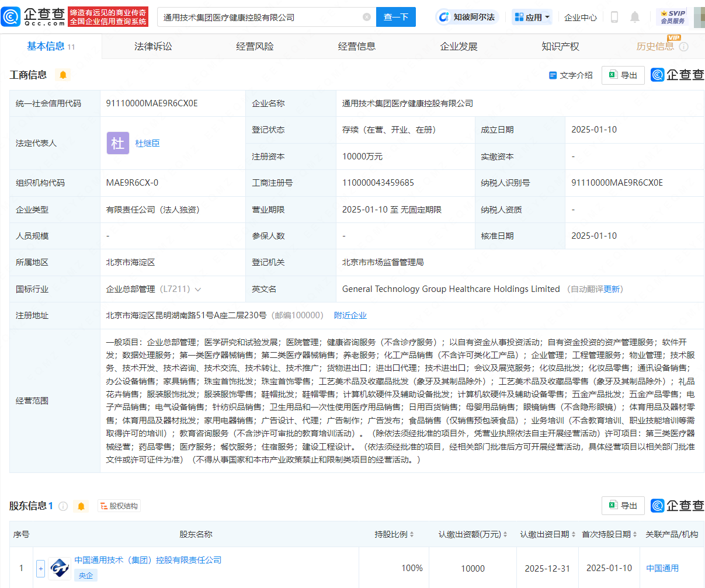Screen dimensions: 705x588
Task: Click the user avatar in the header
Action: click(x=699, y=17)
